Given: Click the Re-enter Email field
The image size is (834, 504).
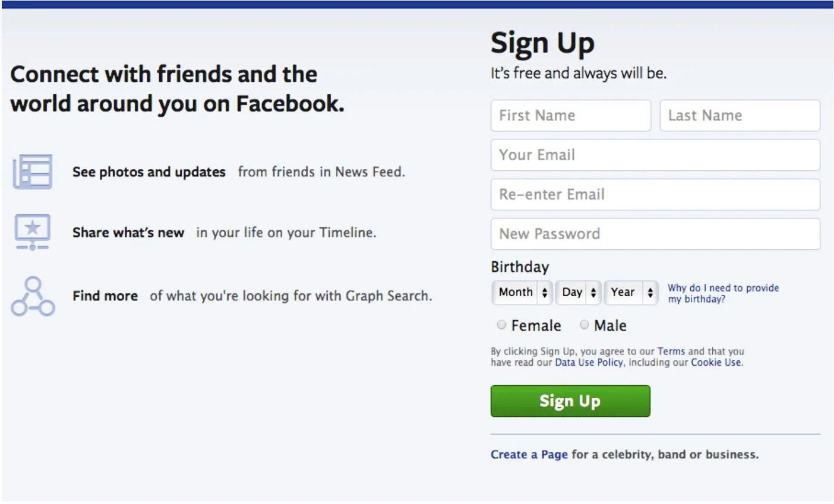Looking at the screenshot, I should click(x=655, y=195).
